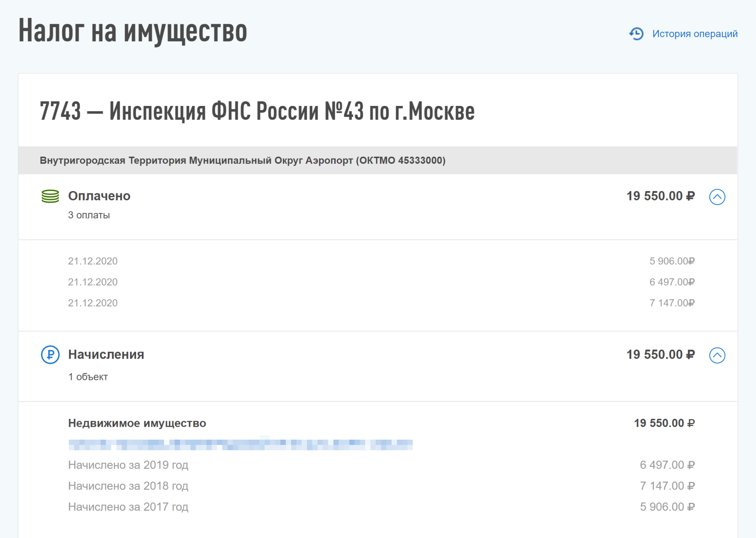
Task: Select the Начисления heading
Action: coord(106,355)
